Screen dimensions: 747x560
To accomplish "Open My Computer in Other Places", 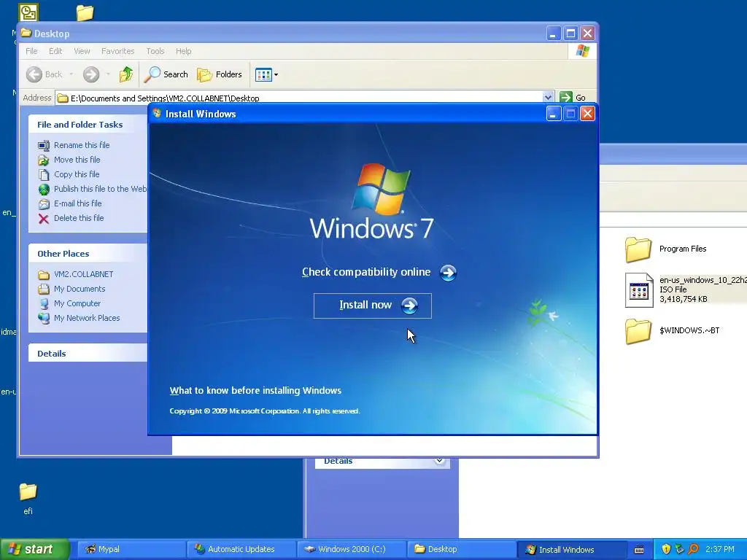I will pos(77,303).
